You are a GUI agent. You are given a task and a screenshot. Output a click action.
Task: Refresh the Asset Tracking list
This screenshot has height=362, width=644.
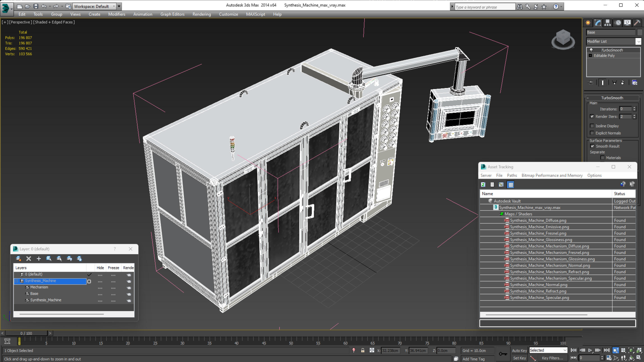(x=483, y=185)
